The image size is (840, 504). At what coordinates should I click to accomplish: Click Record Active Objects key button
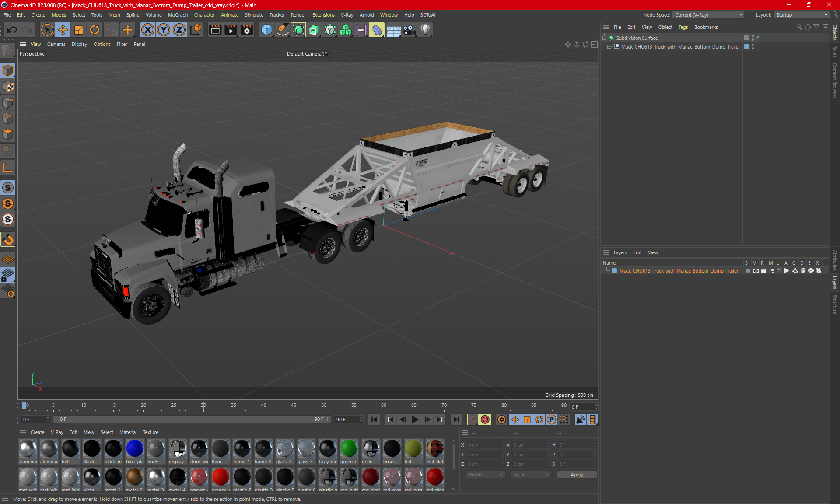(473, 420)
